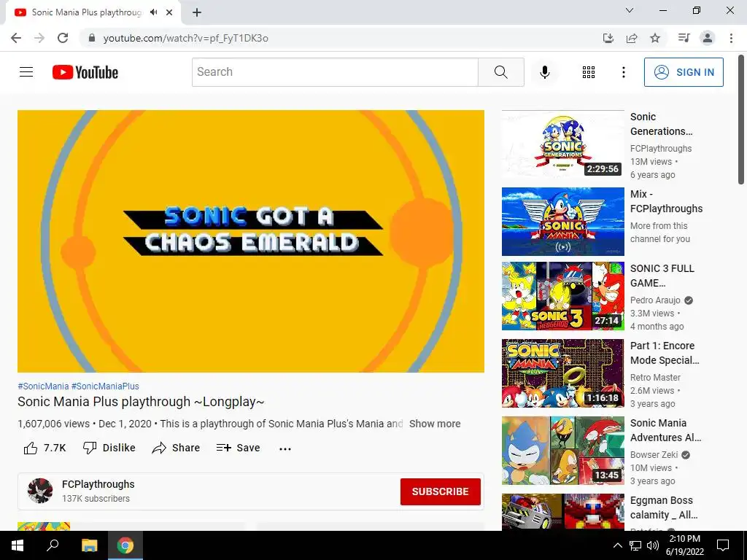This screenshot has width=747, height=560.
Task: Go to YouTube home via logo
Action: click(x=85, y=72)
